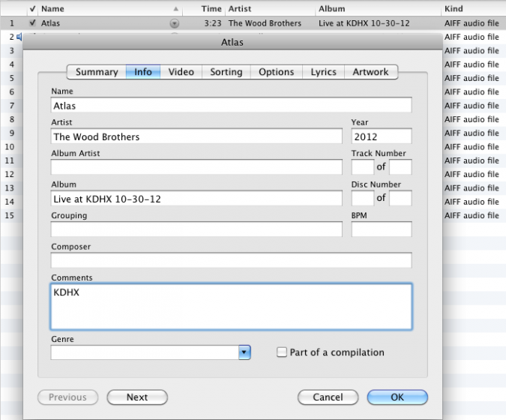Uncheck the Atlas track checkbox

31,23
